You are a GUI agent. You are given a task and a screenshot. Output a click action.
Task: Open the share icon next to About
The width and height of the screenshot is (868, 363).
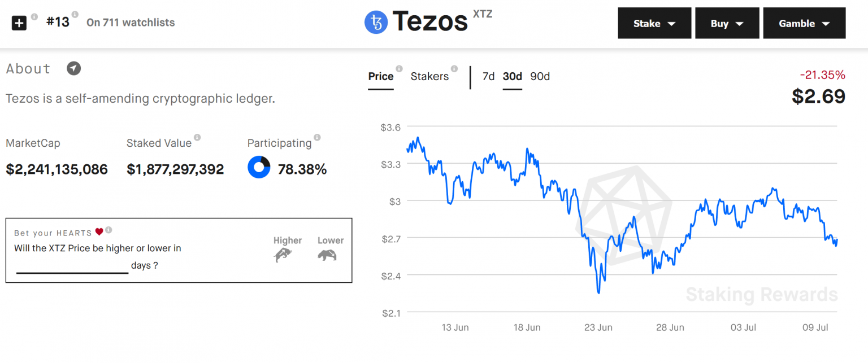(73, 68)
